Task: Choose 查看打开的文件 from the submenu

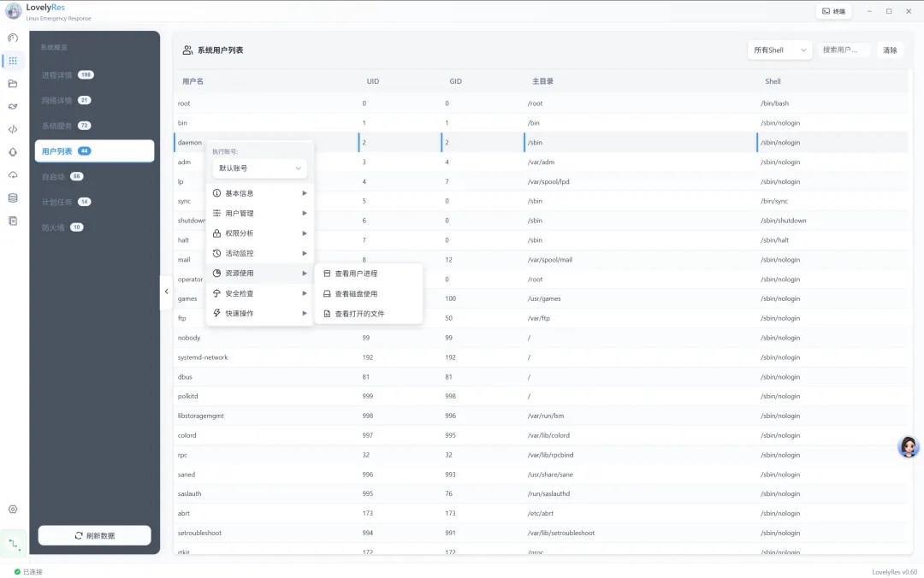Action: point(369,314)
